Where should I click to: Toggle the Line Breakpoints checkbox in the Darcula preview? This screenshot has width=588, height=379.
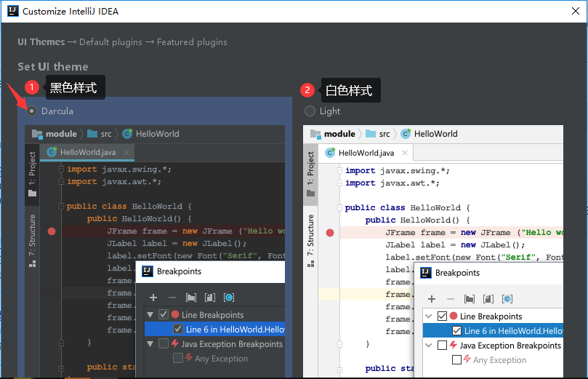tap(163, 314)
